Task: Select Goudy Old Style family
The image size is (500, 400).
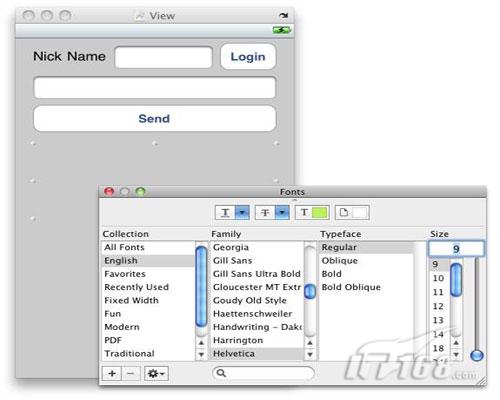Action: click(257, 300)
